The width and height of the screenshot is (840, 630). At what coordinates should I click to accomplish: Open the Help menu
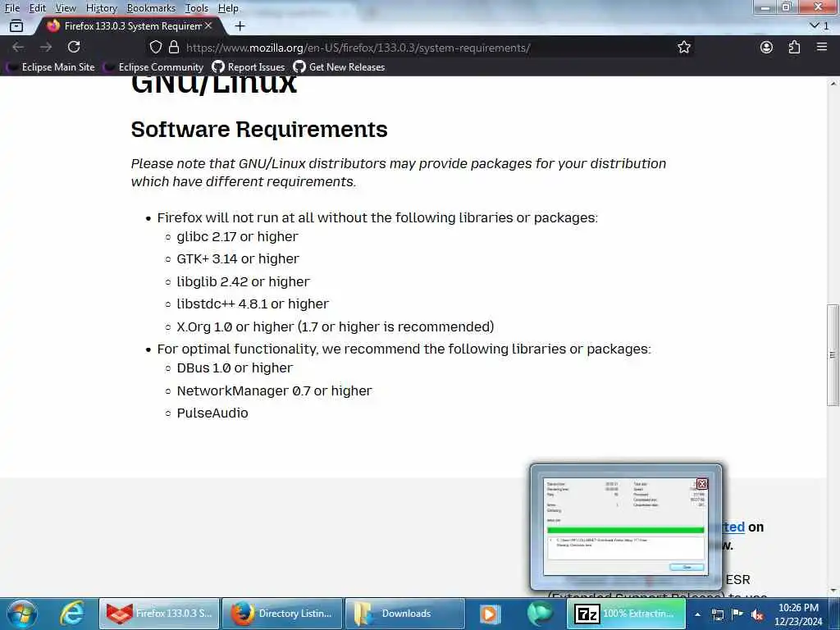[228, 8]
